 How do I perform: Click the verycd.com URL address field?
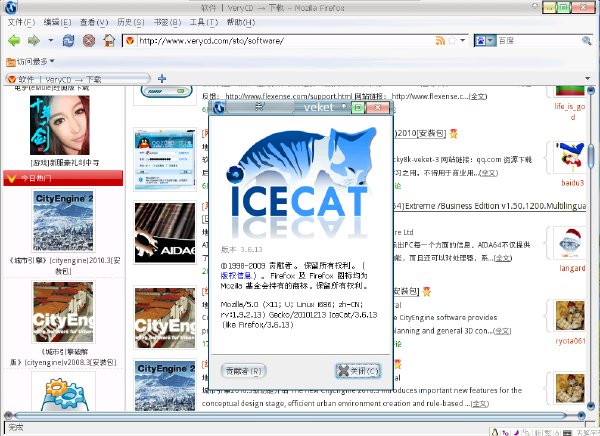tap(285, 41)
